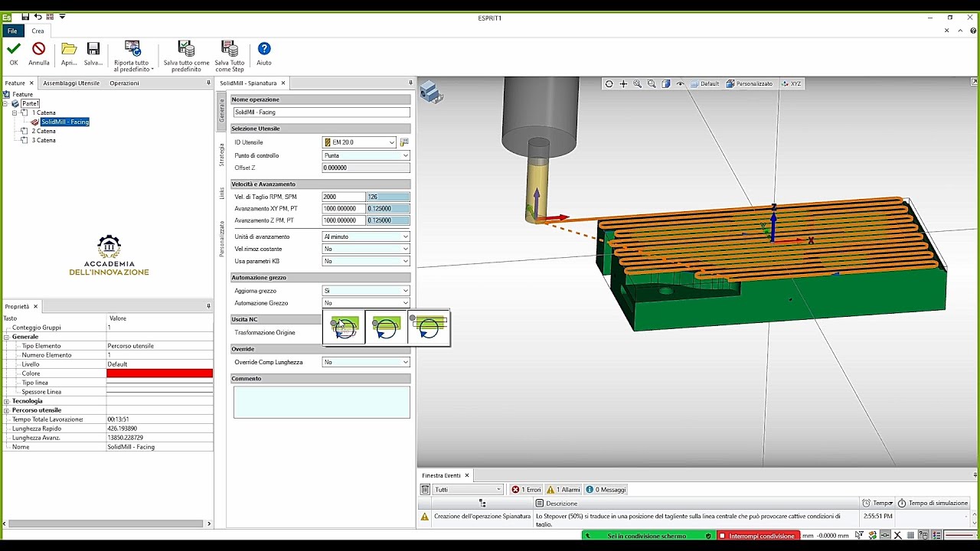Open a file with Apri folder icon
Screen dimensions: 980x551
tap(69, 49)
